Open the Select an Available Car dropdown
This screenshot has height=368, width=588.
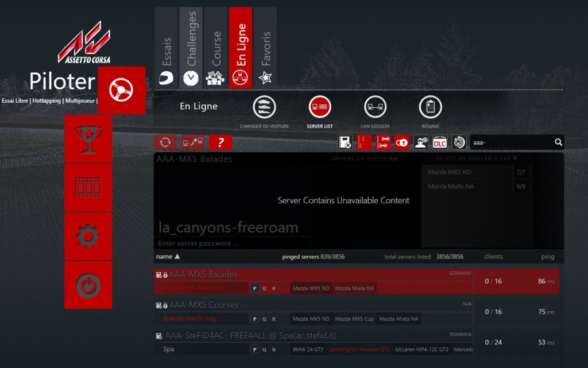pyautogui.click(x=477, y=158)
